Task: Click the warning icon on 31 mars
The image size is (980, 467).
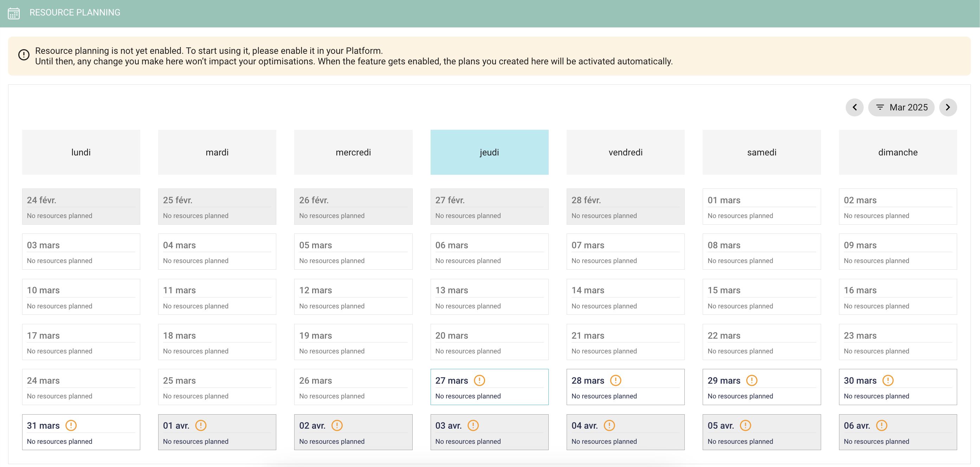Action: pos(71,425)
